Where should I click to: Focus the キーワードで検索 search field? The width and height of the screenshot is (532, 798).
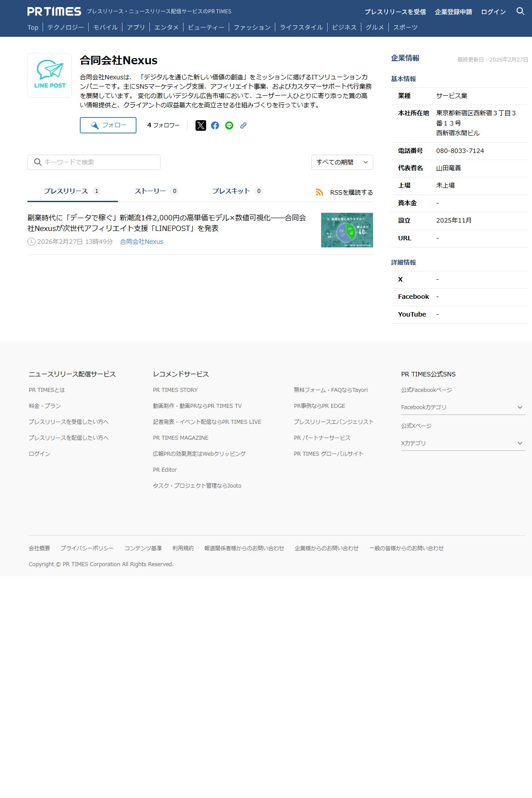pos(94,162)
